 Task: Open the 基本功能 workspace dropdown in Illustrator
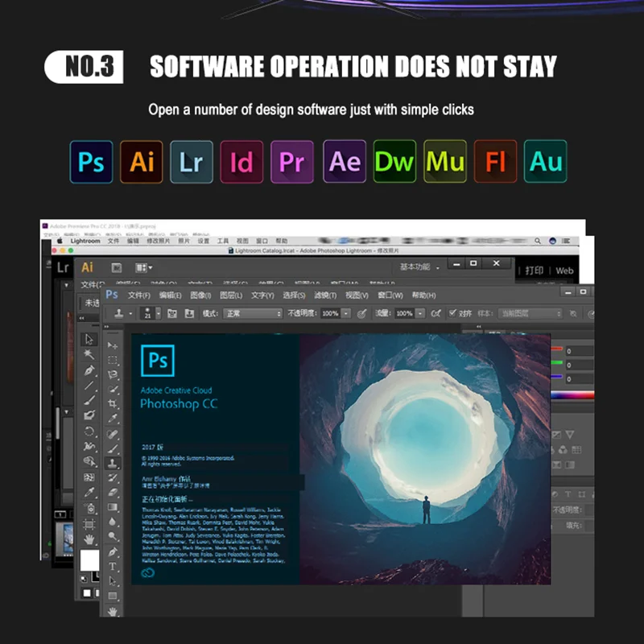pyautogui.click(x=419, y=267)
